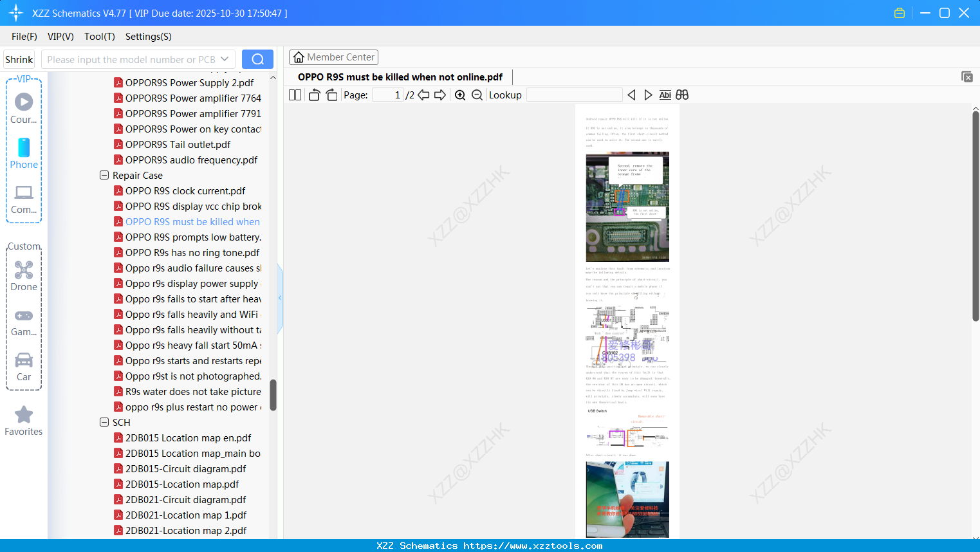Open 2DB021-Location map 1.pdf
Image resolution: width=980 pixels, height=552 pixels.
pyautogui.click(x=186, y=515)
